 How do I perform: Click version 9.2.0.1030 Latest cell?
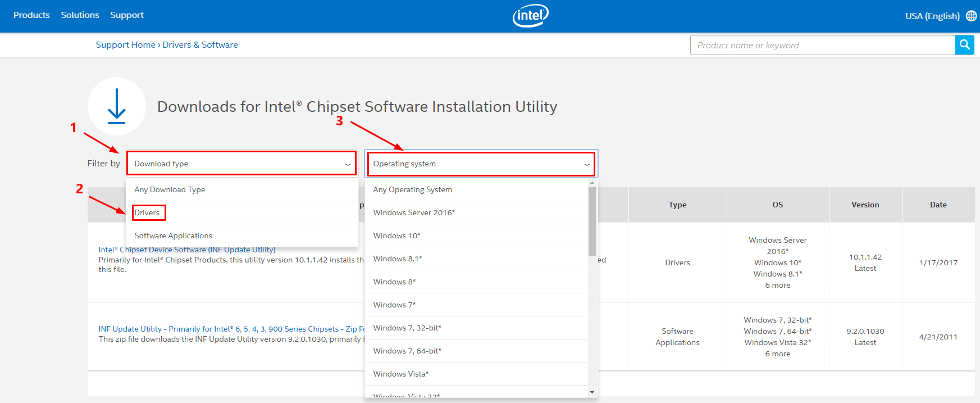click(865, 337)
